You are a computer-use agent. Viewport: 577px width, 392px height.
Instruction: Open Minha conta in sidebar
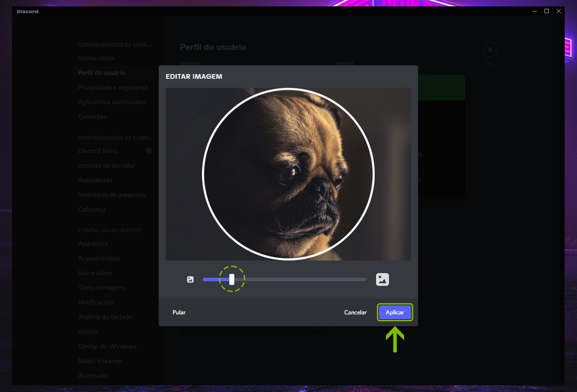(x=96, y=58)
